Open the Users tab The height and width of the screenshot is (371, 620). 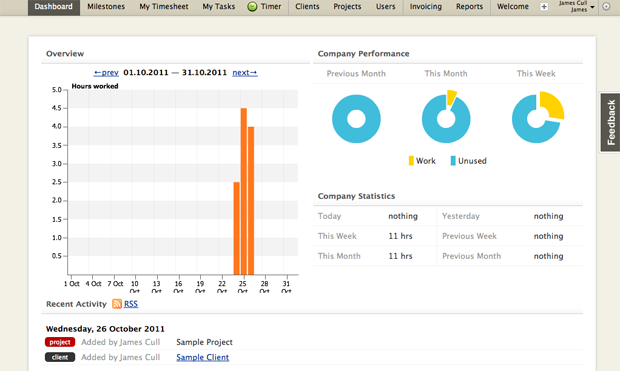pyautogui.click(x=386, y=7)
